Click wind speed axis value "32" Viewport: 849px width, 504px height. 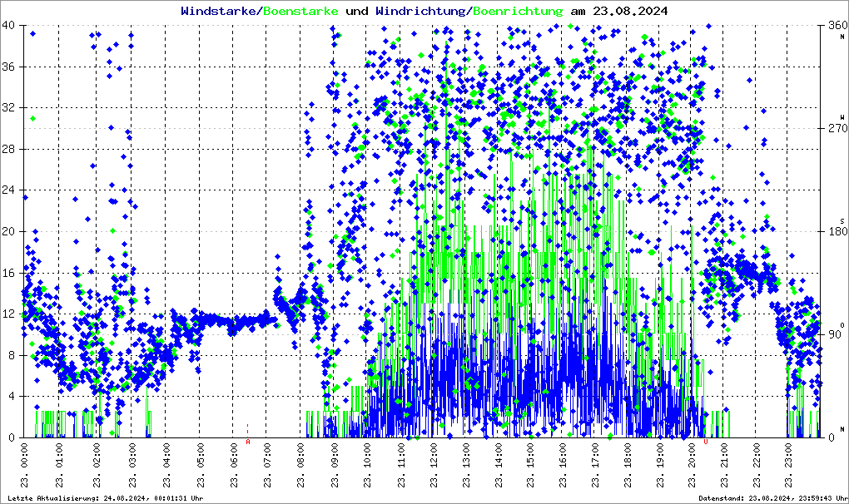point(8,107)
